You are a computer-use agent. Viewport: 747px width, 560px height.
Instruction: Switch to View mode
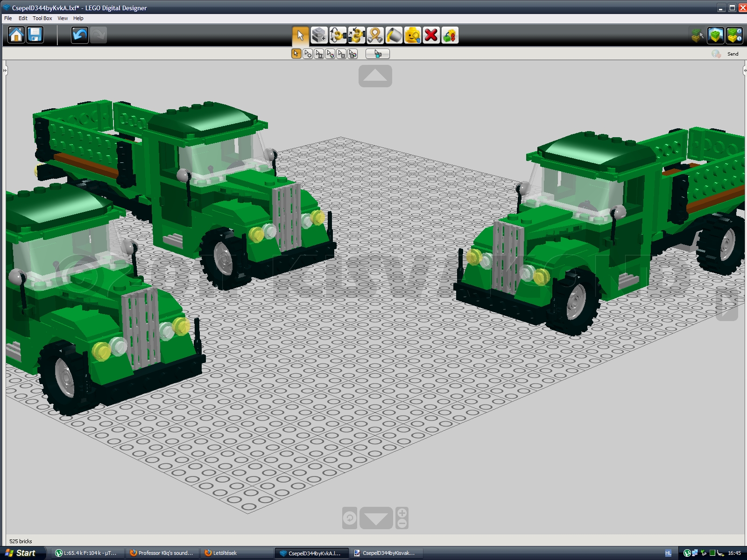pyautogui.click(x=716, y=35)
